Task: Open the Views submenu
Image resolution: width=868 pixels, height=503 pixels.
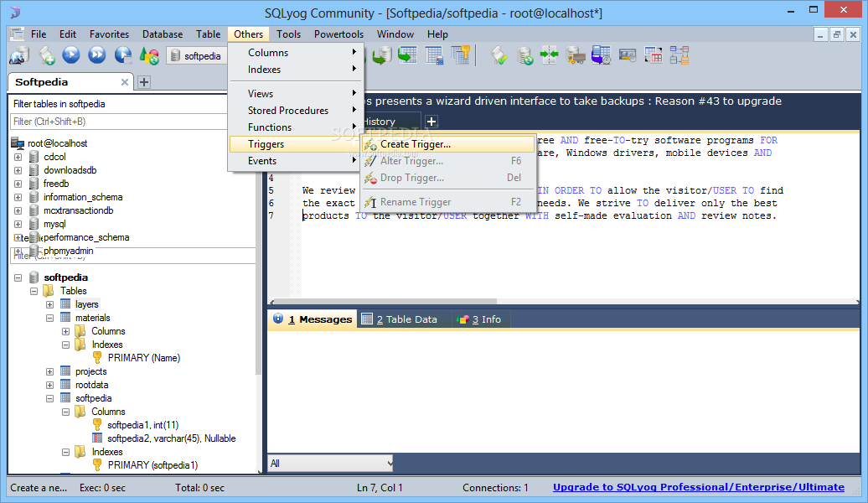Action: (295, 94)
